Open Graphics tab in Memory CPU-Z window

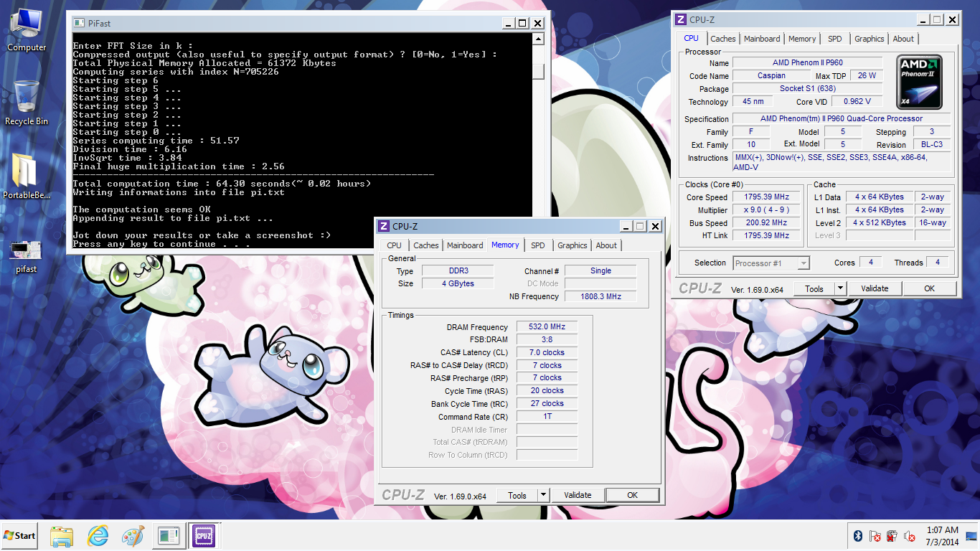(x=573, y=245)
